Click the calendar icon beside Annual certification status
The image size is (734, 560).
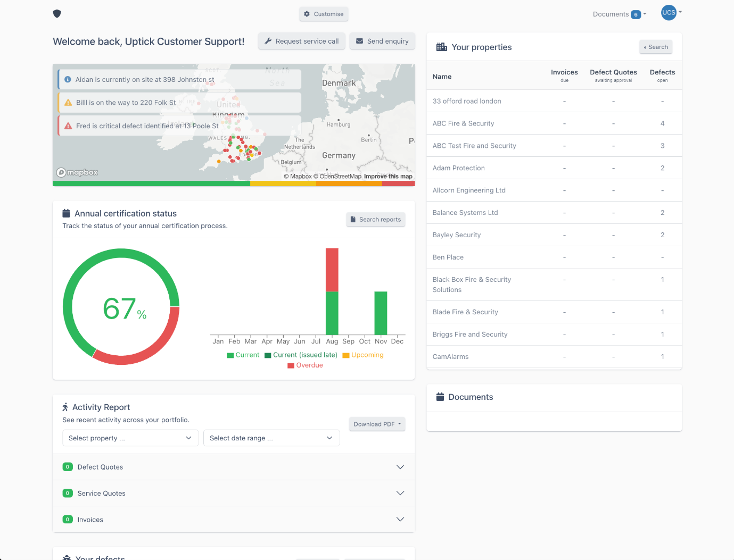pos(67,213)
